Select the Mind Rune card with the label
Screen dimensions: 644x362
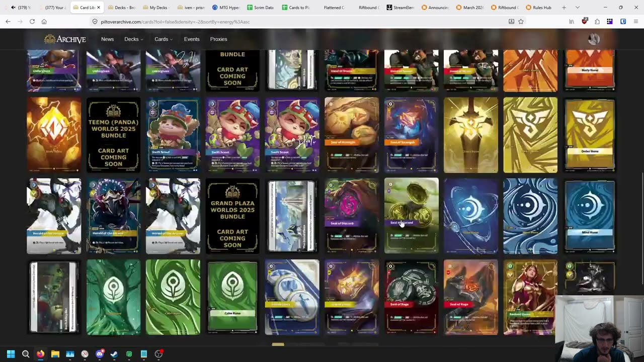(590, 216)
